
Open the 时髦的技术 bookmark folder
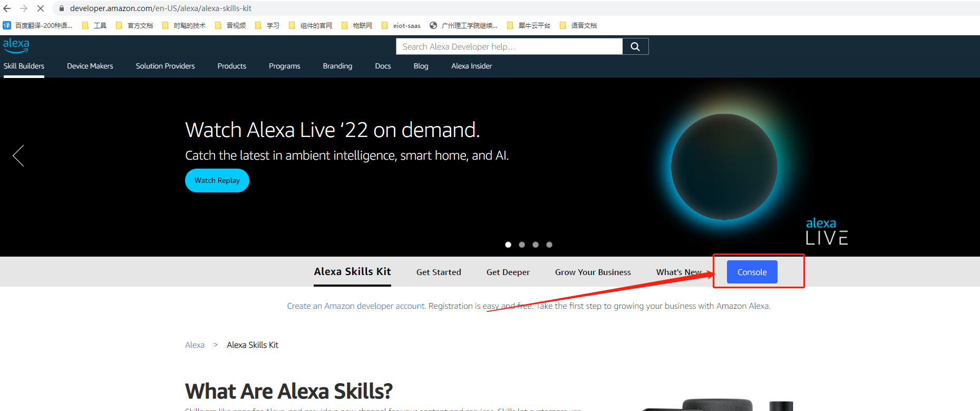pos(185,25)
